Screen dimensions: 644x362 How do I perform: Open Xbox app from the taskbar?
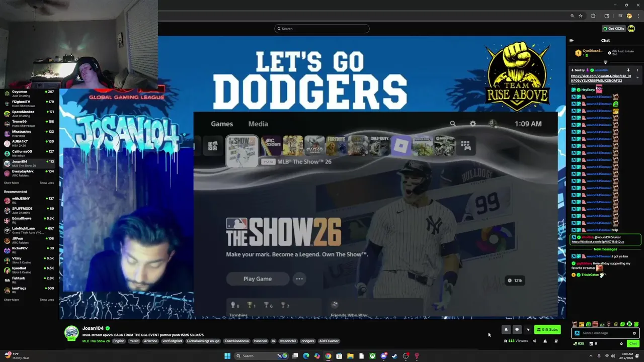click(372, 356)
